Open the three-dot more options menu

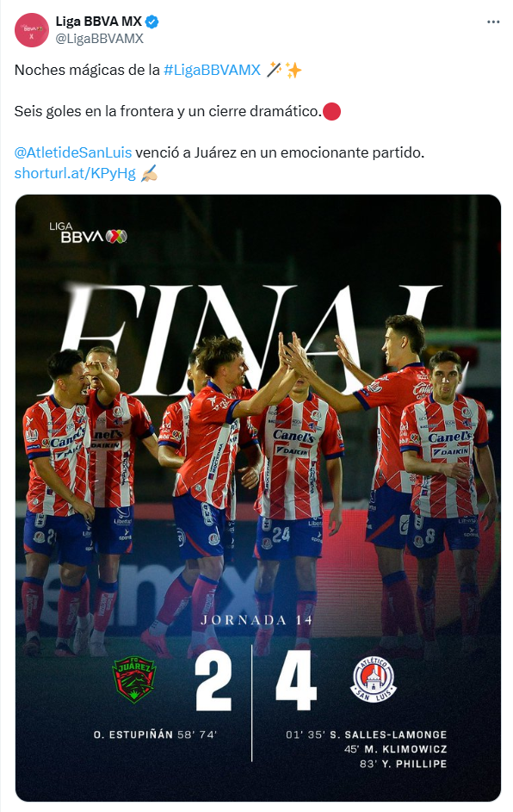point(493,22)
